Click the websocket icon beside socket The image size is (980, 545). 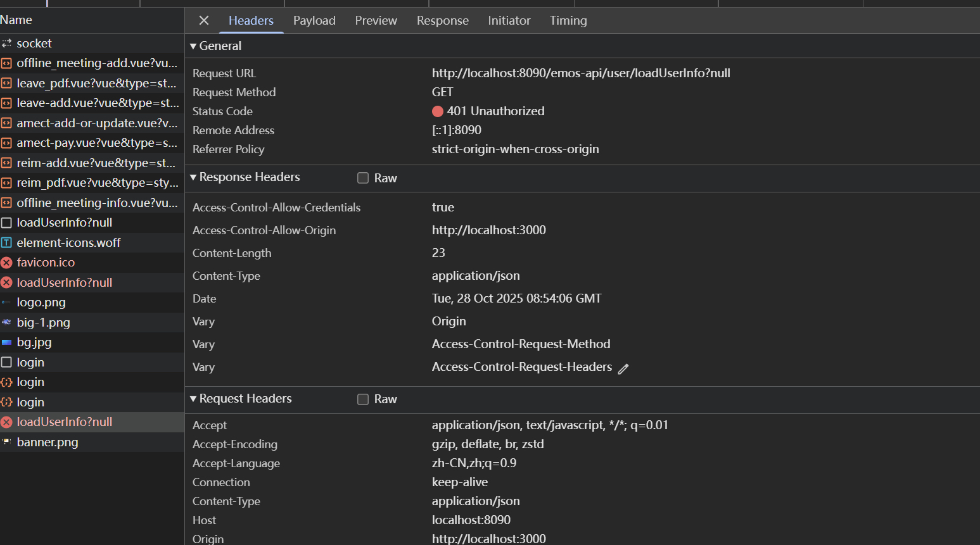click(x=6, y=44)
